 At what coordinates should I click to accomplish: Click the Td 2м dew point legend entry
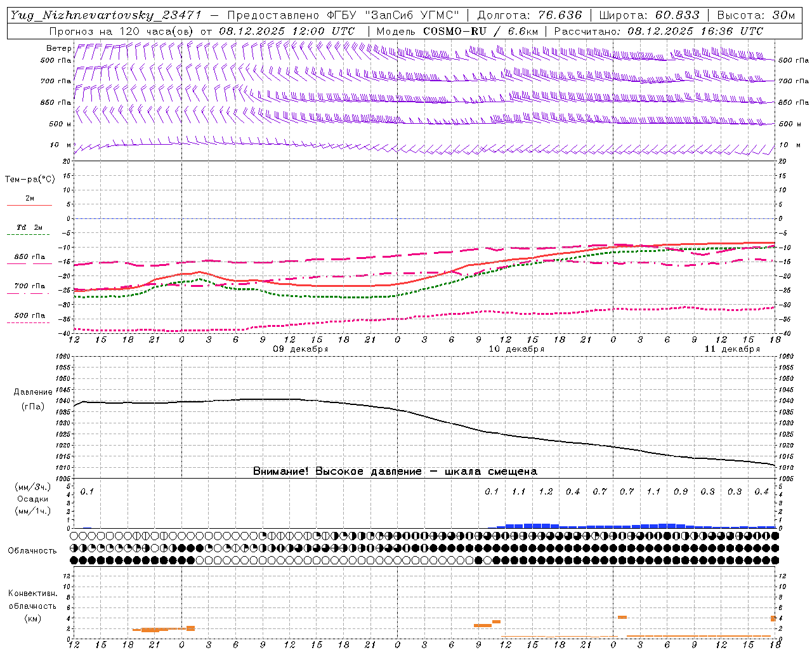(x=29, y=227)
